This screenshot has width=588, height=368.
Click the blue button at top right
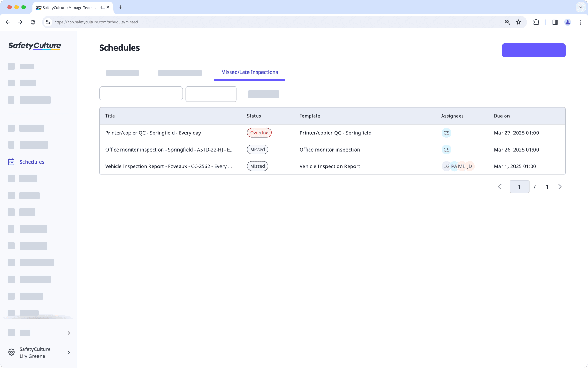[533, 50]
